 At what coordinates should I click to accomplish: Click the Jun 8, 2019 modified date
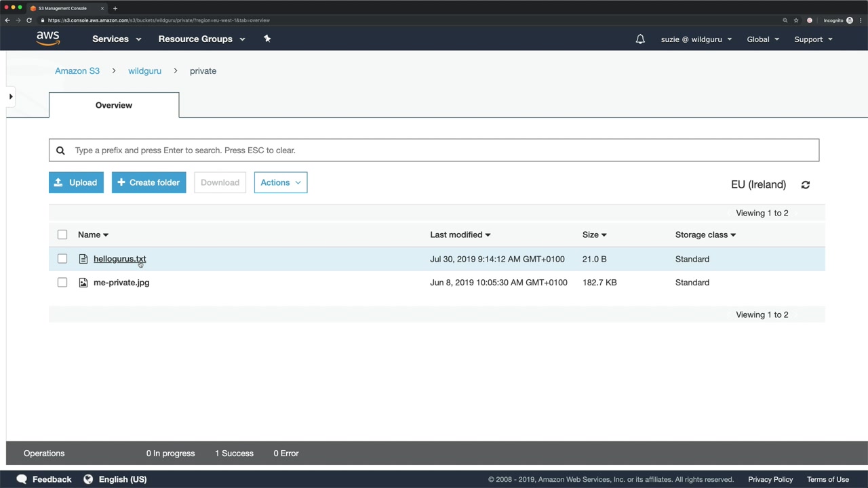pyautogui.click(x=498, y=283)
